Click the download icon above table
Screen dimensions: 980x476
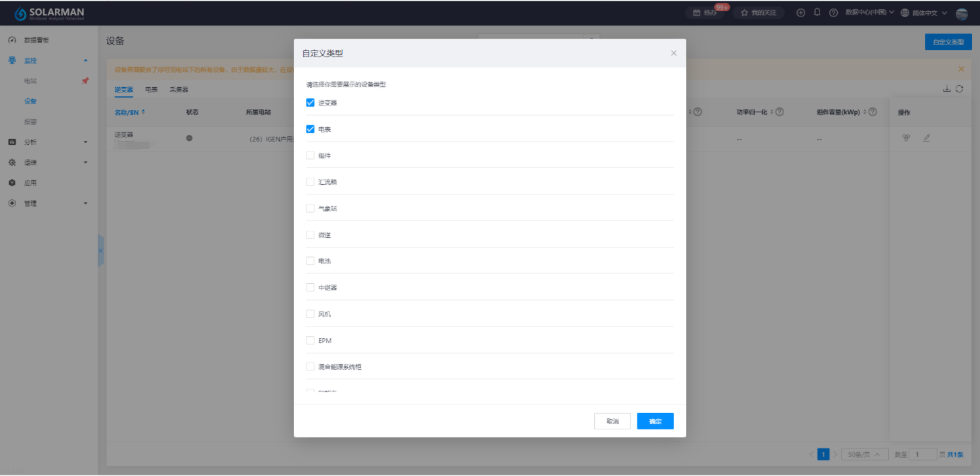coord(947,89)
